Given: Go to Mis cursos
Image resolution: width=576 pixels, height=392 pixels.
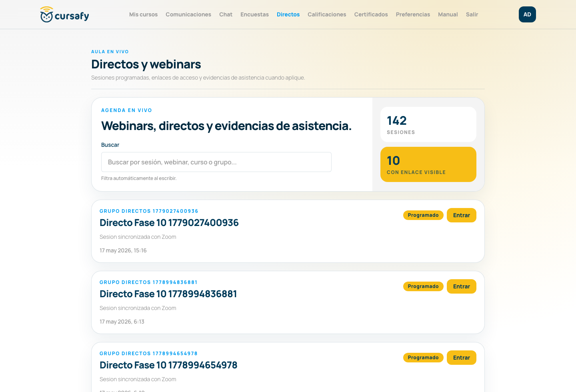Looking at the screenshot, I should pyautogui.click(x=143, y=14).
